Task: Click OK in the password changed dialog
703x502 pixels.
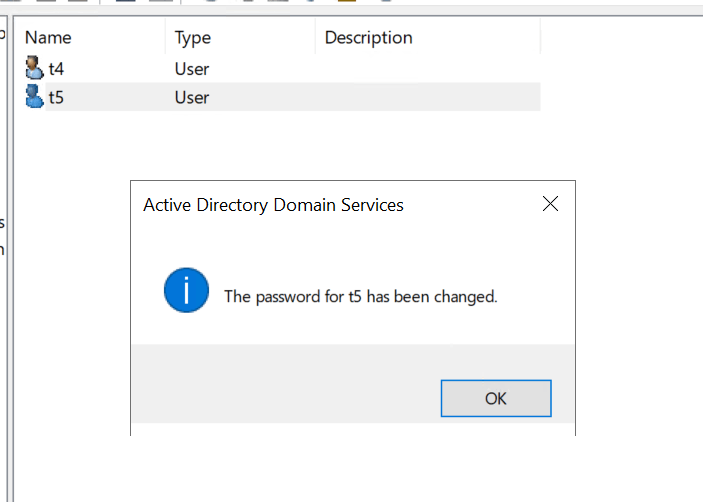Action: point(496,398)
